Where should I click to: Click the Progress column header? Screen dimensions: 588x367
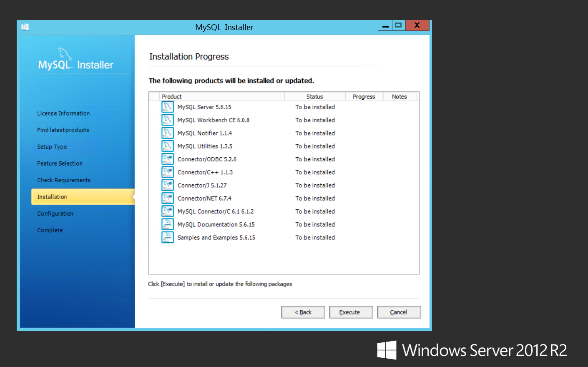(x=364, y=96)
